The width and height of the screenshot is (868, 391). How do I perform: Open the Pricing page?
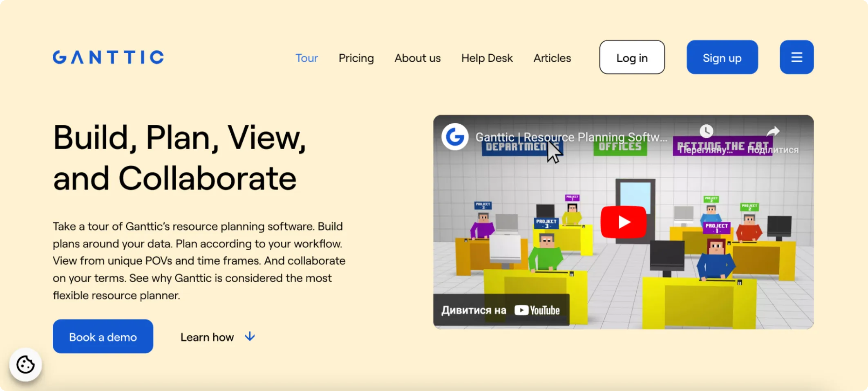(356, 58)
